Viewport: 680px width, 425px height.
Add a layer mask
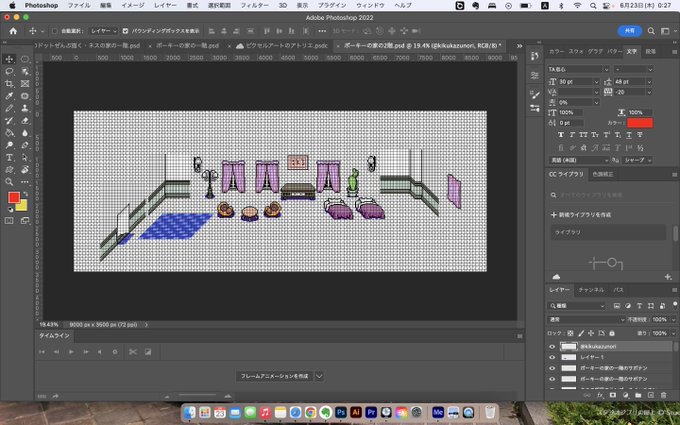(612, 395)
